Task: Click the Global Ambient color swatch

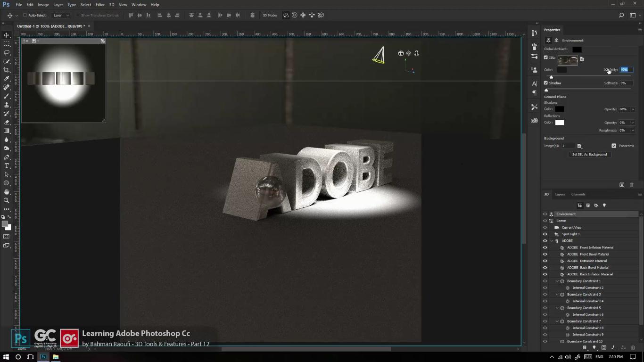Action: click(x=577, y=49)
